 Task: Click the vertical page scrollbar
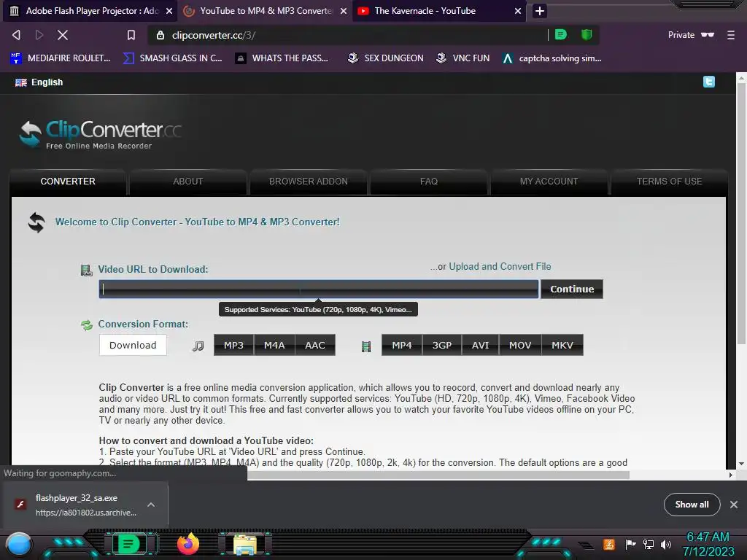[x=741, y=214]
